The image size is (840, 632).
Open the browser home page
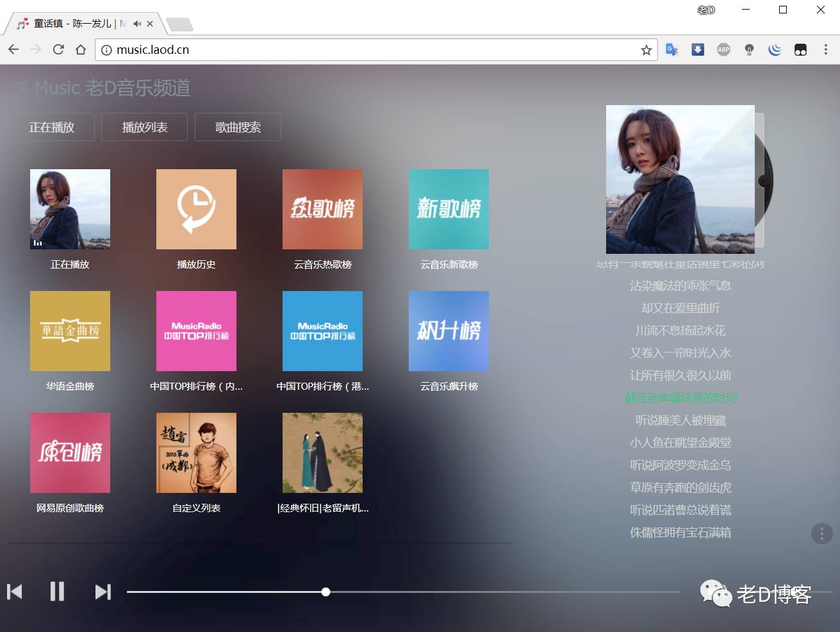pyautogui.click(x=81, y=49)
